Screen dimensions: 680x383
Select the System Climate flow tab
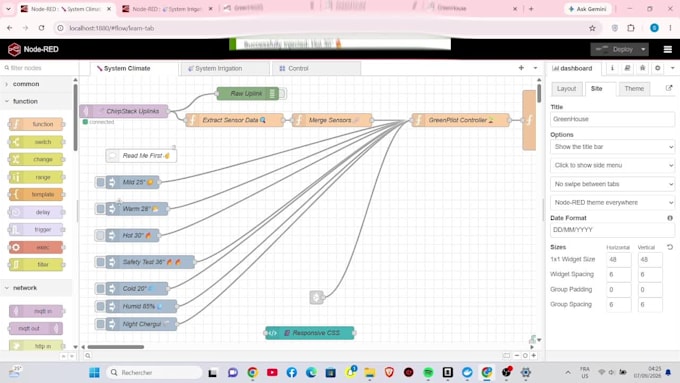(134, 69)
